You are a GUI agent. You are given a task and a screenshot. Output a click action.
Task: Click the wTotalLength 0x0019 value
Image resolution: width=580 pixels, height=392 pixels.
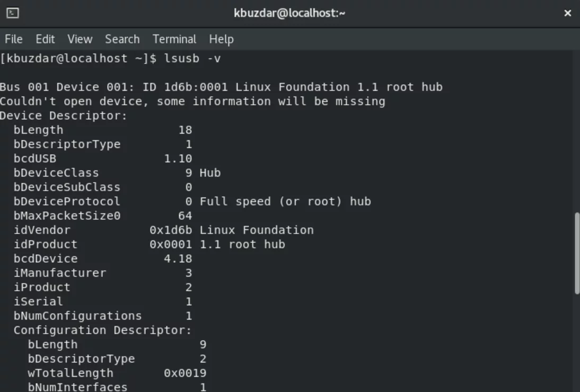click(185, 373)
